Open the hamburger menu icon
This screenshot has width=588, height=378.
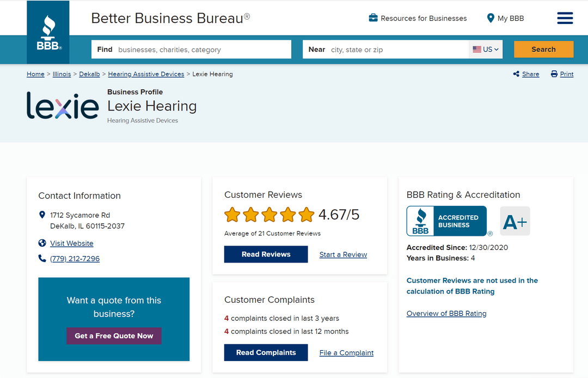click(x=565, y=18)
